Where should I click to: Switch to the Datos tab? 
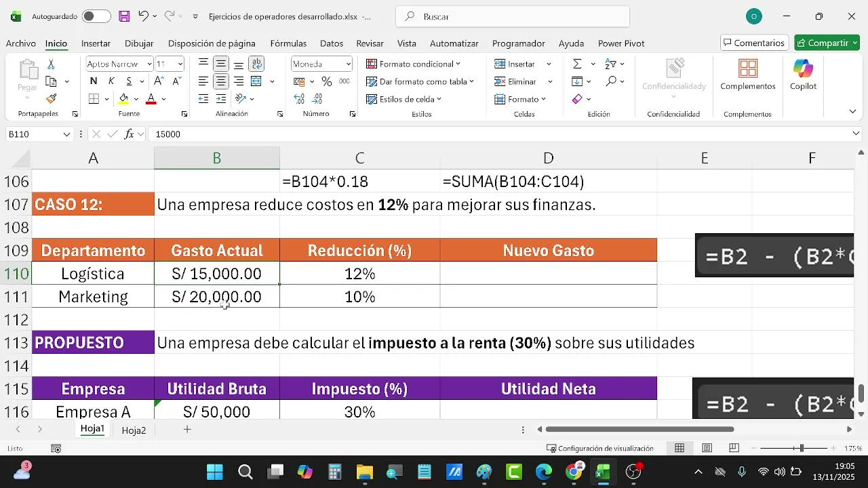pyautogui.click(x=332, y=43)
